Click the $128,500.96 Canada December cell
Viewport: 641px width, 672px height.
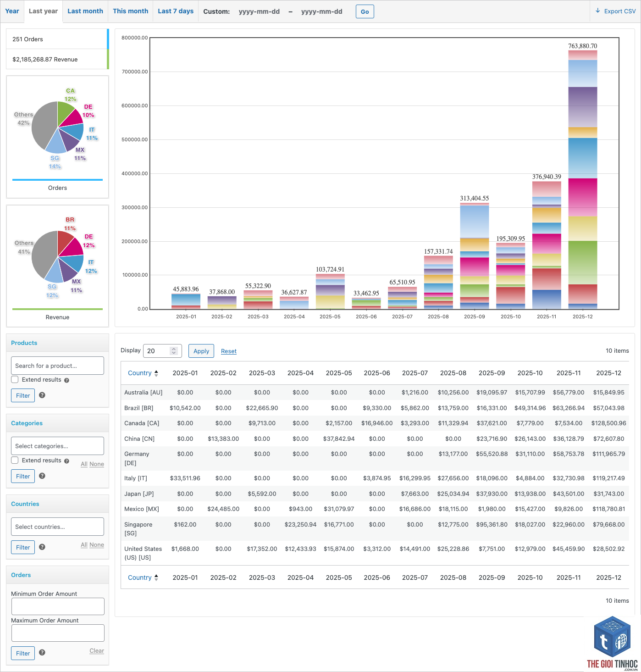609,423
